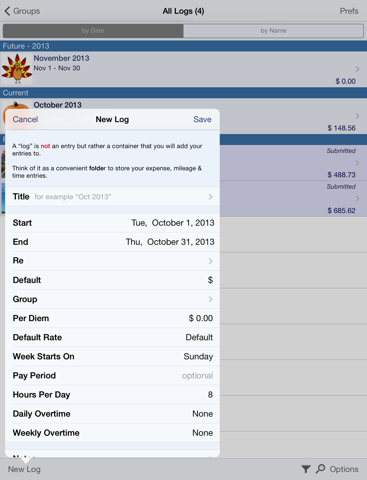367x480 pixels.
Task: Open Options in the bottom bar
Action: [x=344, y=469]
